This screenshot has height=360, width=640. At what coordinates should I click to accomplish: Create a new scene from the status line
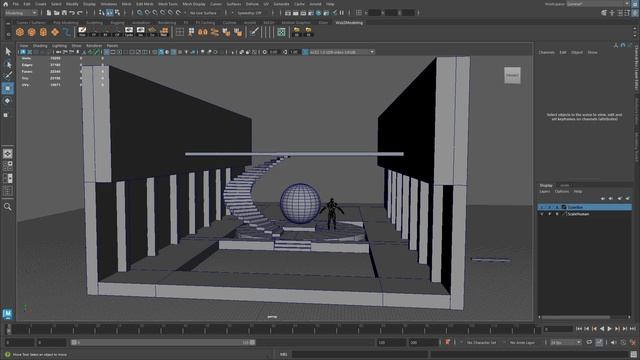click(49, 13)
